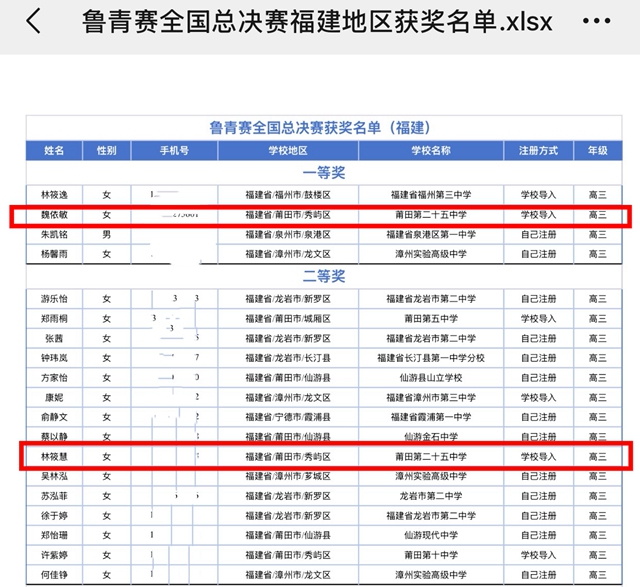Click the 年级 column header
Screen dimensions: 640x587
click(597, 151)
